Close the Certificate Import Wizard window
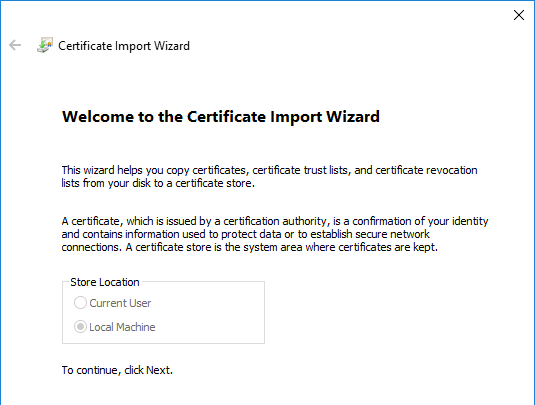The height and width of the screenshot is (405, 535). (x=519, y=15)
